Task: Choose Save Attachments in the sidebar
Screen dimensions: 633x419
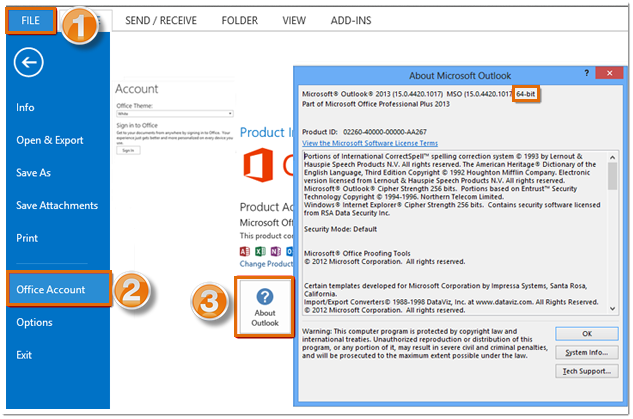Action: [x=57, y=205]
